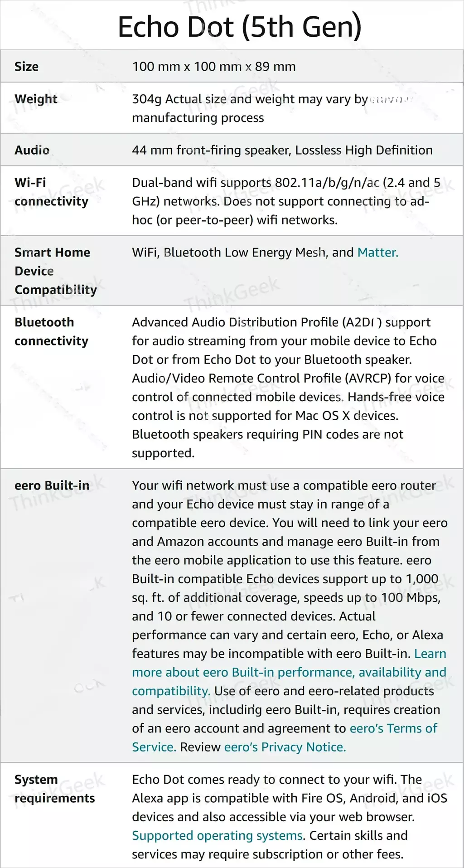Click the System requirements row label
The width and height of the screenshot is (464, 868).
click(54, 789)
